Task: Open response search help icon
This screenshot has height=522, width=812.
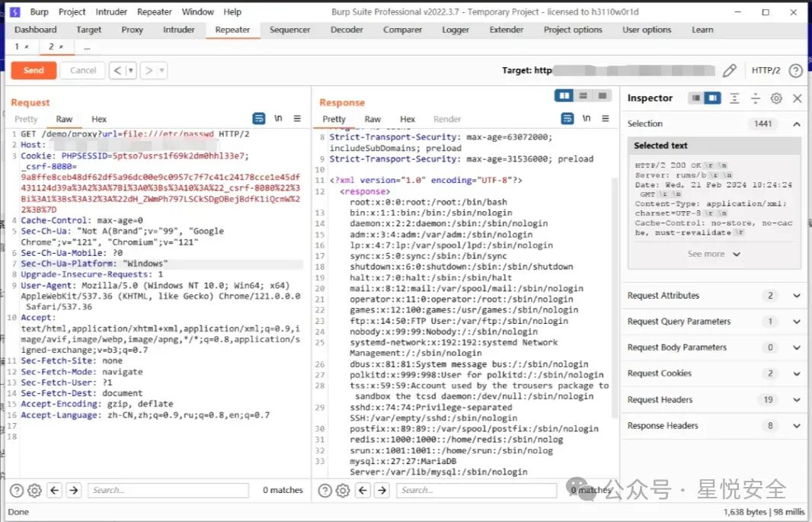Action: pos(324,490)
